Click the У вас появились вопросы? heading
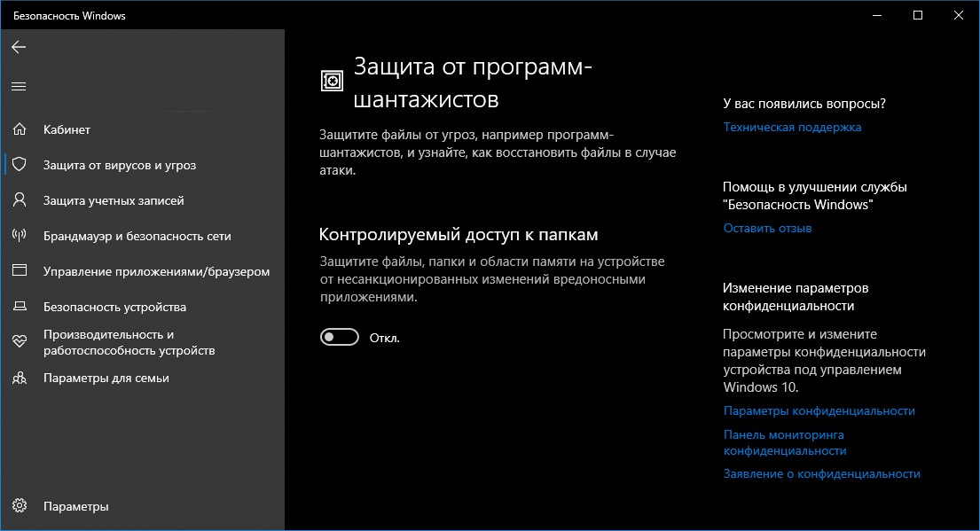This screenshot has height=531, width=980. tap(804, 104)
